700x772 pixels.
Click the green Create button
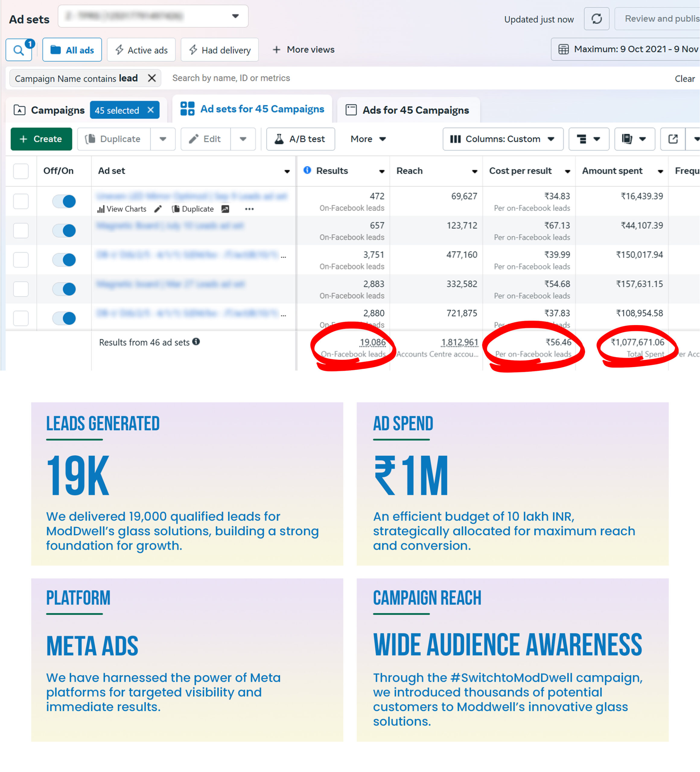pos(41,139)
